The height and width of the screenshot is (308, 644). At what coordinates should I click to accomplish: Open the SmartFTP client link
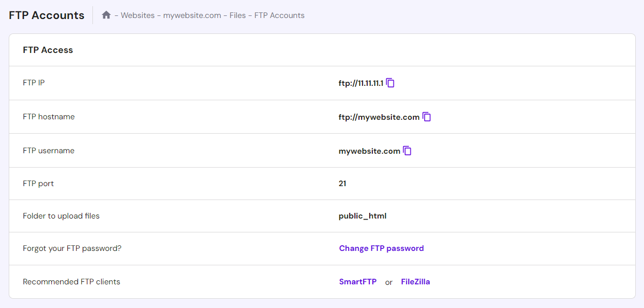(357, 282)
